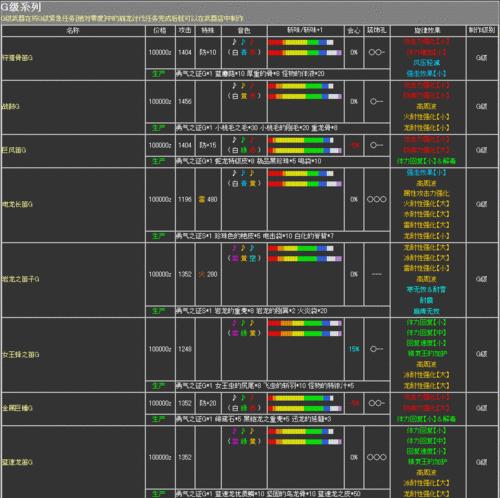Click the two-slot icon in the 金刚巨锤G row
The width and height of the screenshot is (500, 498).
tap(377, 403)
